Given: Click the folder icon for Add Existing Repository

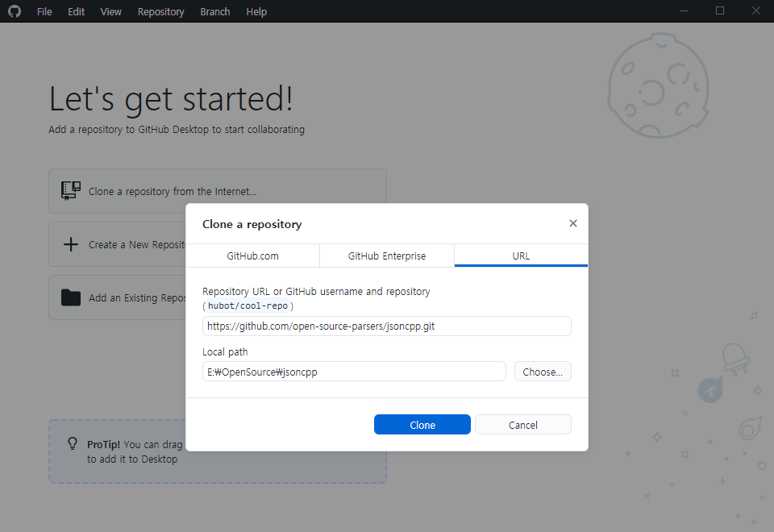Looking at the screenshot, I should click(71, 297).
